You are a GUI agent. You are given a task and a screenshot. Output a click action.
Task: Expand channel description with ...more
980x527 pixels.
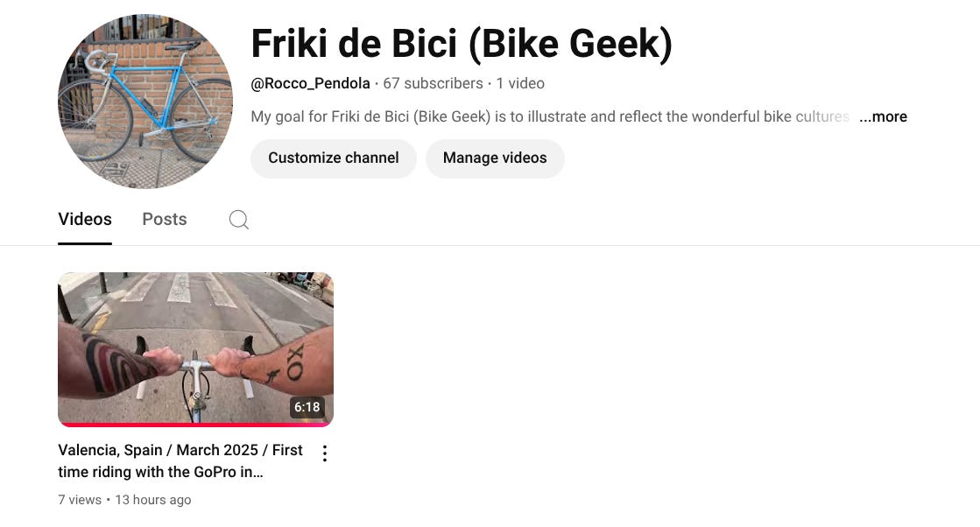(883, 116)
